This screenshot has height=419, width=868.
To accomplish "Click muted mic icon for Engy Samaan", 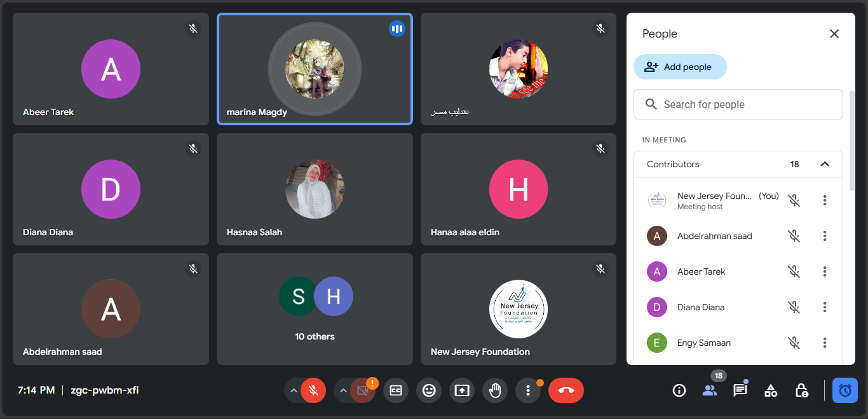I will pos(794,343).
